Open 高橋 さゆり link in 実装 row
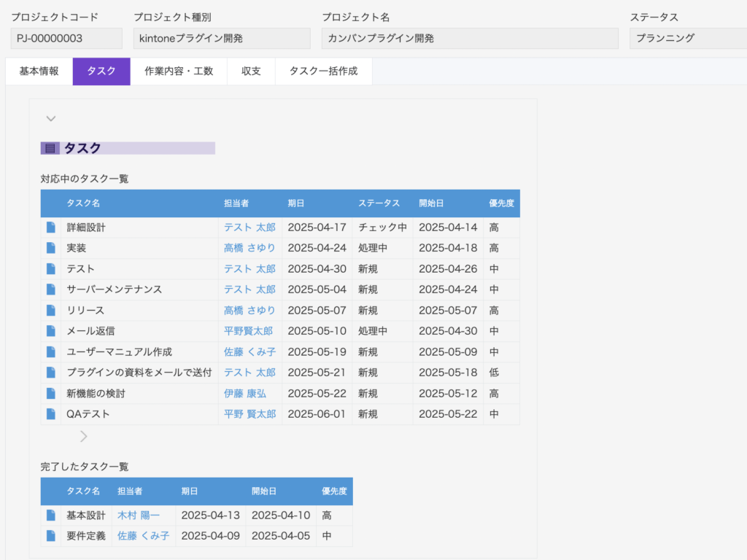The width and height of the screenshot is (747, 560). point(249,248)
